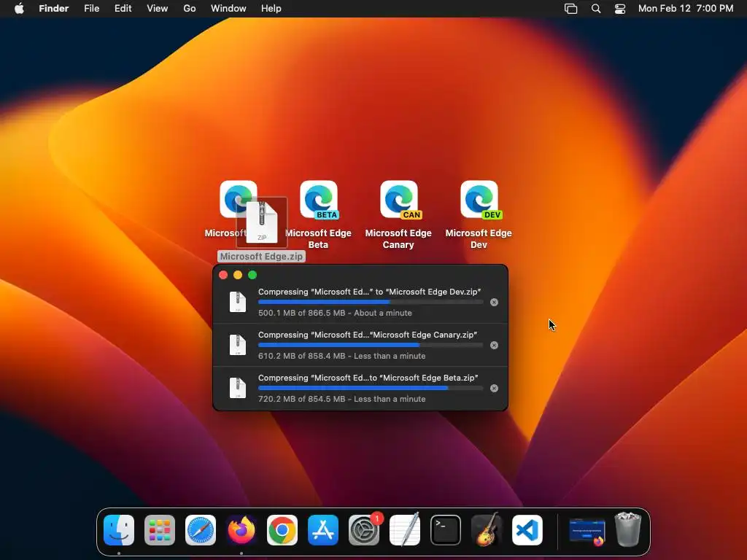The height and width of the screenshot is (560, 747).
Task: Open Control Center in menu bar
Action: pos(620,9)
